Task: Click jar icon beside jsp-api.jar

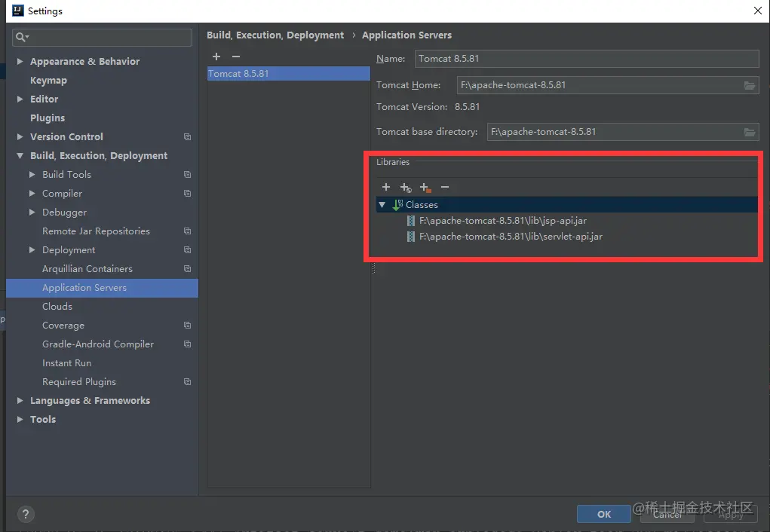Action: (411, 221)
